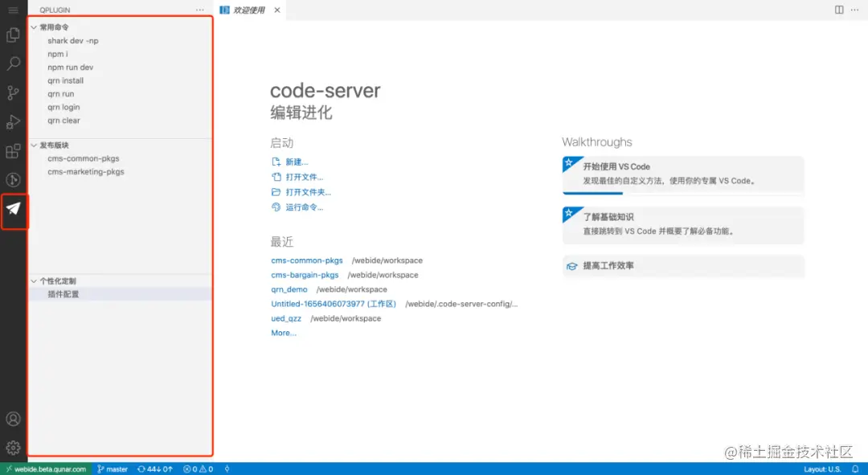Click the master branch in status bar
This screenshot has width=868, height=475.
pos(113,469)
